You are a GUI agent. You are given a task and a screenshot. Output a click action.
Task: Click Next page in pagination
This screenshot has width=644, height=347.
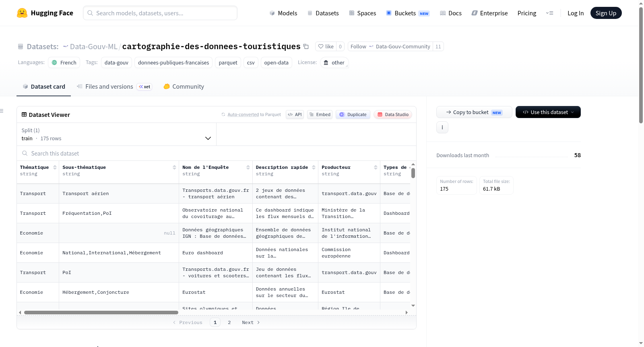(x=251, y=322)
